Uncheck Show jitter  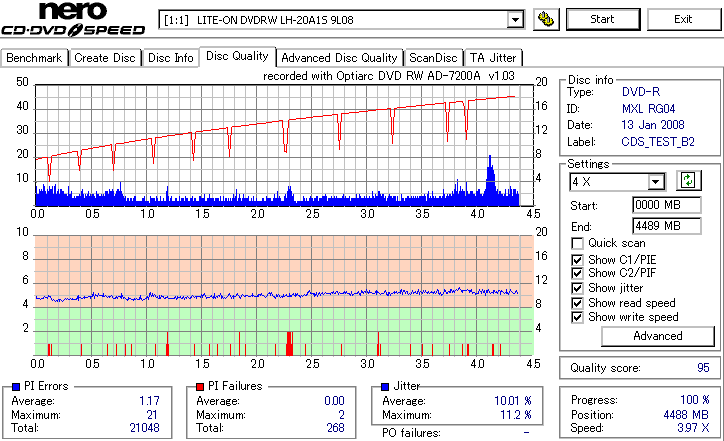[577, 288]
